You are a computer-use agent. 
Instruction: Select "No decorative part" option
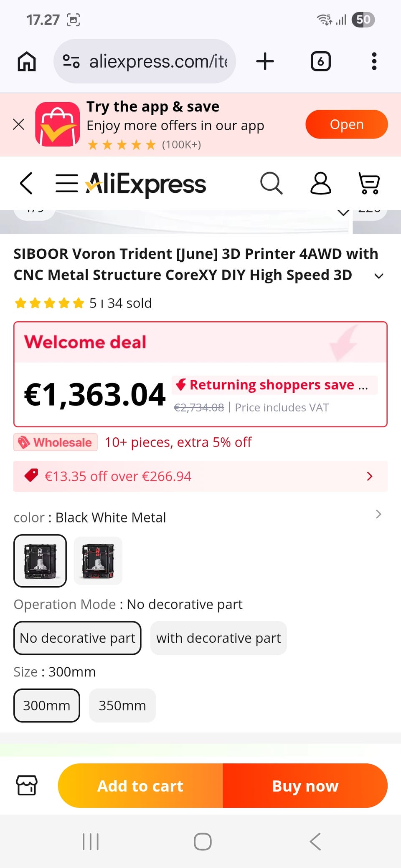point(77,638)
